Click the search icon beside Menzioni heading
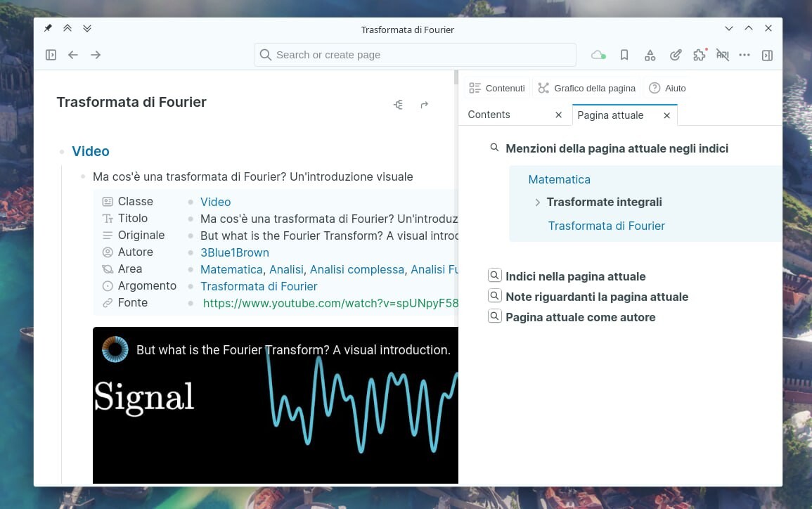 (x=494, y=148)
